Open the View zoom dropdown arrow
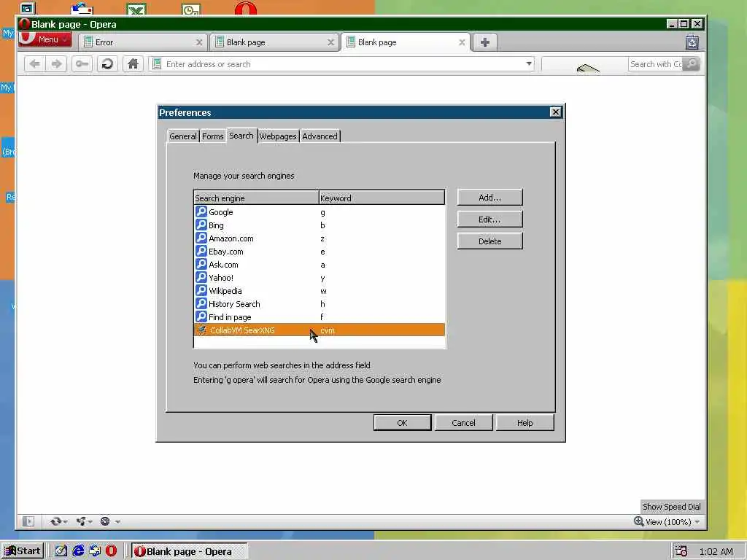Viewport: 747px width, 560px height. pyautogui.click(x=697, y=522)
